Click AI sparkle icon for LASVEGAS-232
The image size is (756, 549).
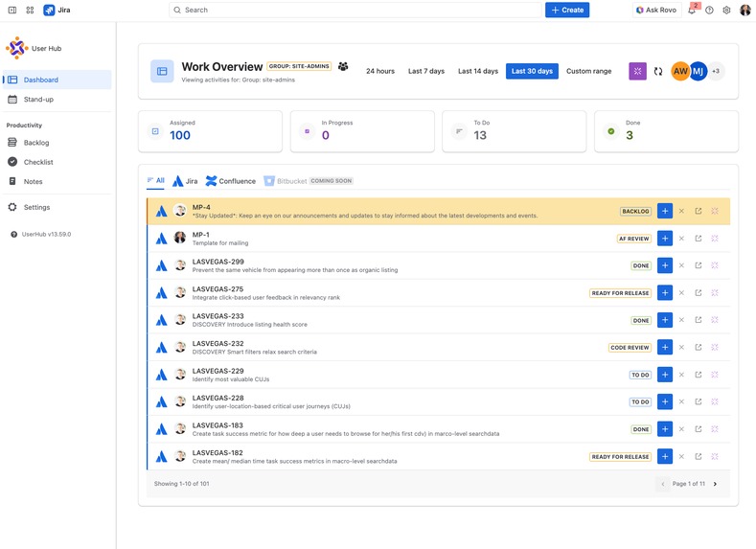tap(715, 347)
